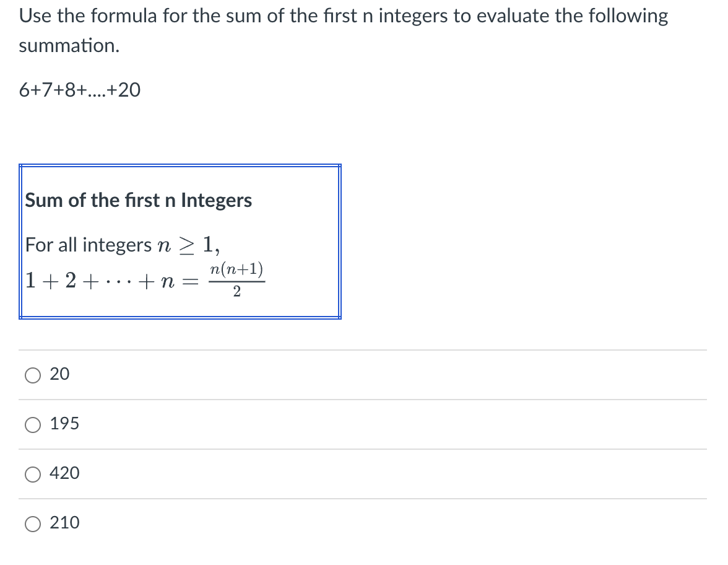Viewport: 728px width, 565px height.
Task: Click the summation expression 6+7+8+....+20
Action: 79,90
